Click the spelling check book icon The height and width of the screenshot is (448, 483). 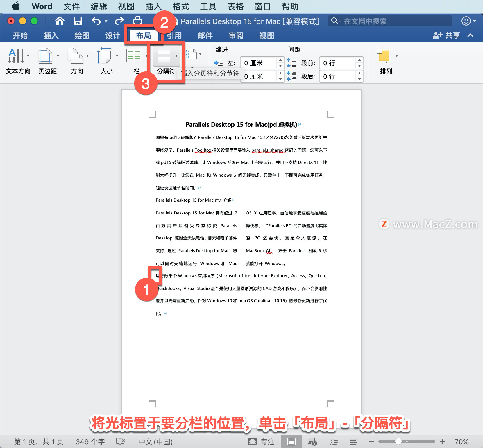pos(121,442)
